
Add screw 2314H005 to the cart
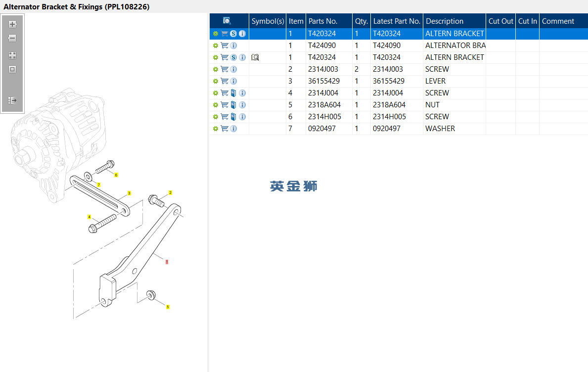click(225, 117)
